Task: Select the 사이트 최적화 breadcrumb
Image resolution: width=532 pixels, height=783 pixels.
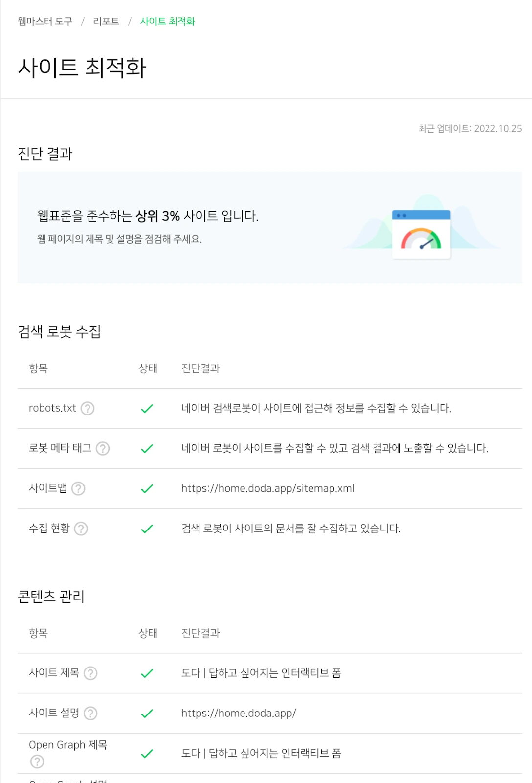Action: coord(168,21)
